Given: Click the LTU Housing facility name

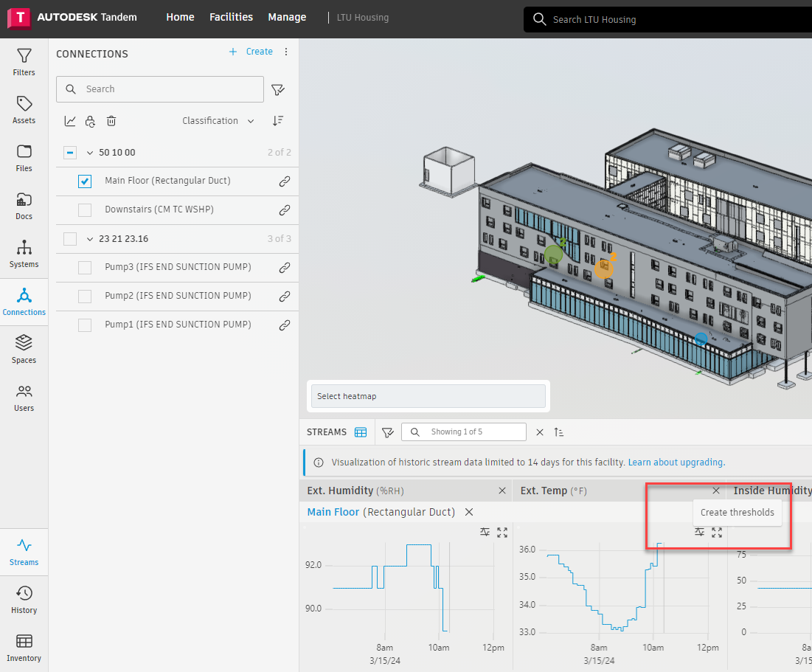Looking at the screenshot, I should coord(363,18).
